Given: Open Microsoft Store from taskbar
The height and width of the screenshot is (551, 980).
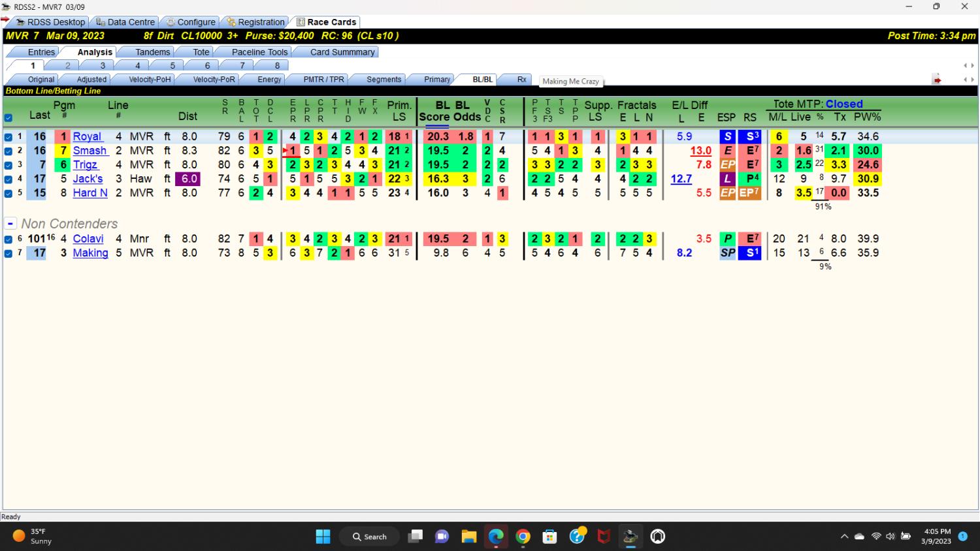Looking at the screenshot, I should tap(549, 537).
